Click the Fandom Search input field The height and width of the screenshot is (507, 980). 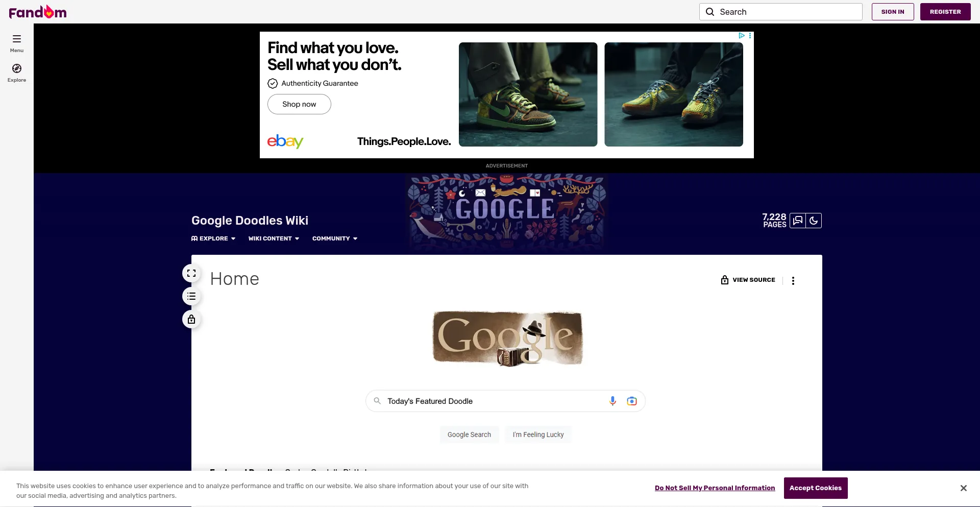(781, 12)
